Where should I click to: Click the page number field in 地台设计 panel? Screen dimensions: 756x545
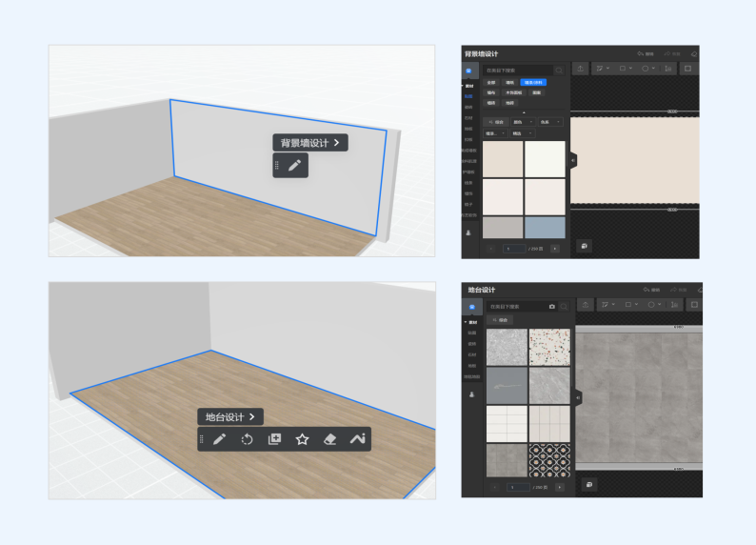click(519, 487)
